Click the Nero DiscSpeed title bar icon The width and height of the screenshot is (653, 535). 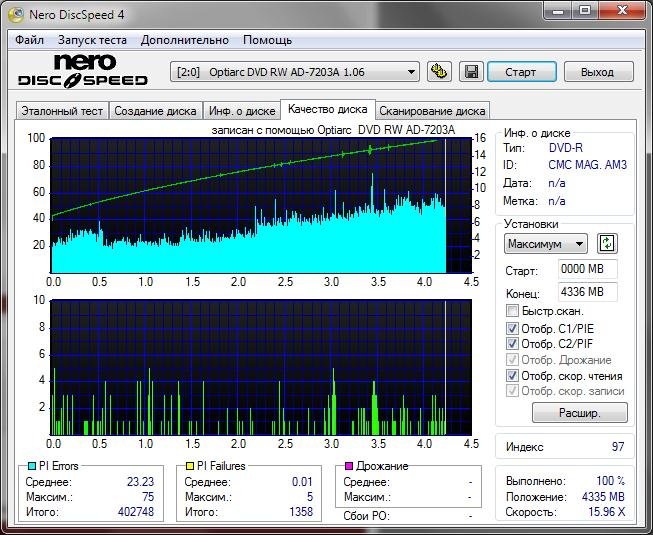pos(16,15)
